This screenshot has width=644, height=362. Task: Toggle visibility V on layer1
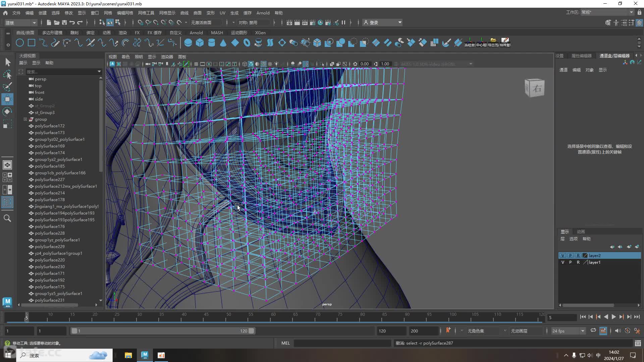pyautogui.click(x=563, y=262)
